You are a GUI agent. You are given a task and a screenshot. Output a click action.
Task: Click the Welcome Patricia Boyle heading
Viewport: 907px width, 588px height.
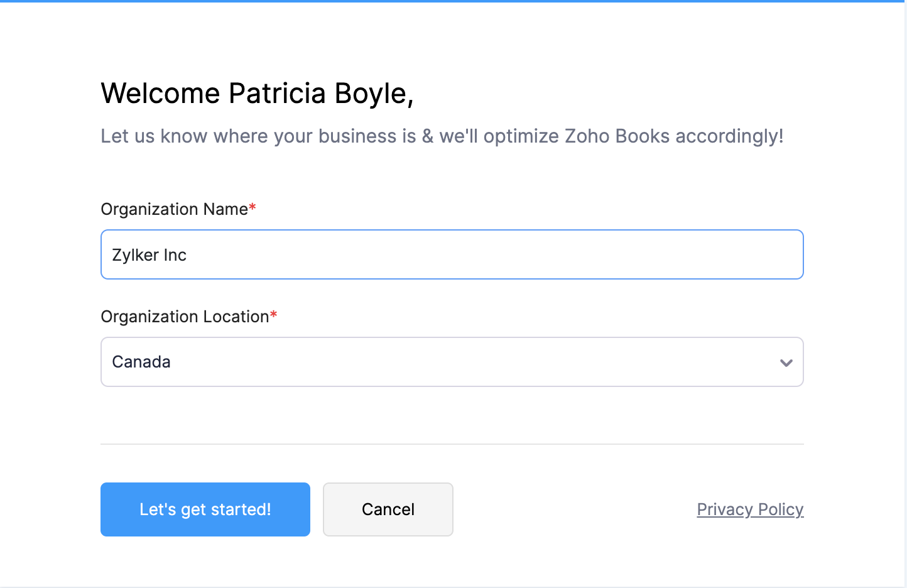tap(257, 94)
